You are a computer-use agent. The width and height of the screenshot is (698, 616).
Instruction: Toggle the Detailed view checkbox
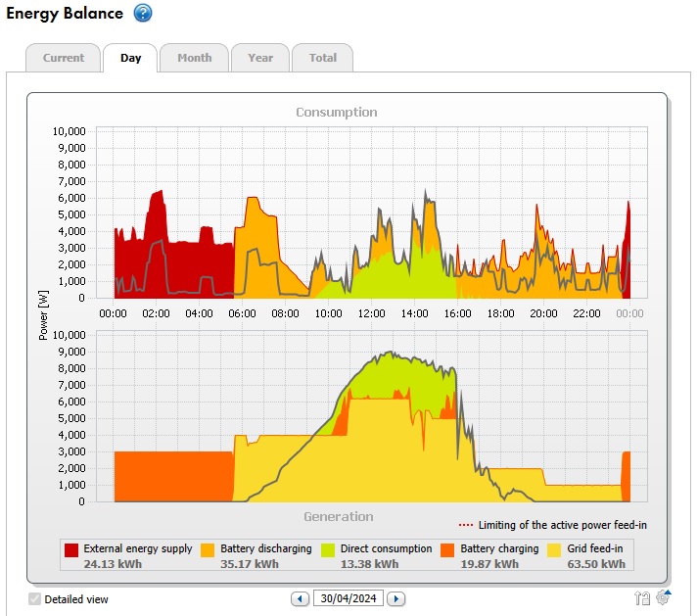pyautogui.click(x=34, y=599)
